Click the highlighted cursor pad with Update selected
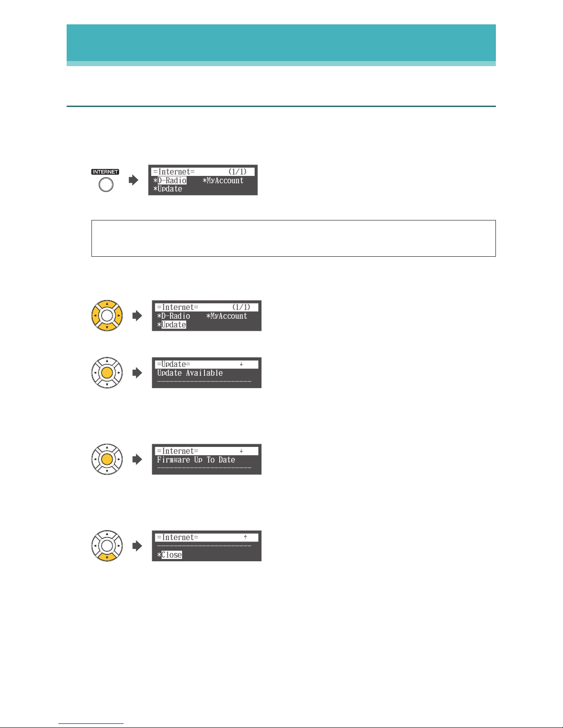 tap(107, 316)
